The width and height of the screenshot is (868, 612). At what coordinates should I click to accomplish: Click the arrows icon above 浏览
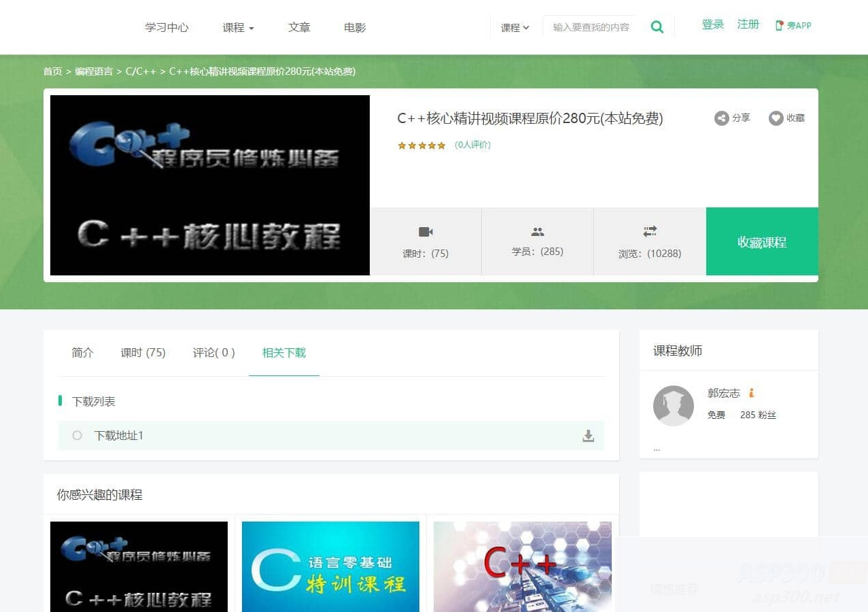pyautogui.click(x=649, y=231)
